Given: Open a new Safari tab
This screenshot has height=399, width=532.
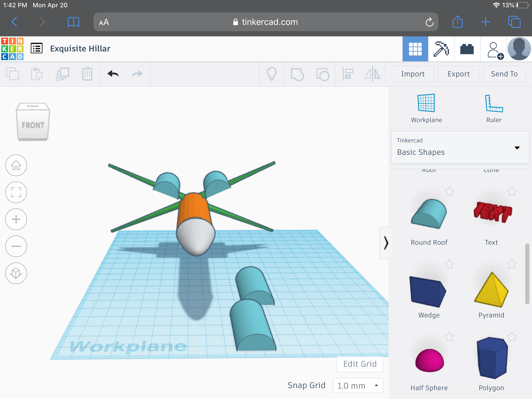Looking at the screenshot, I should pyautogui.click(x=485, y=22).
